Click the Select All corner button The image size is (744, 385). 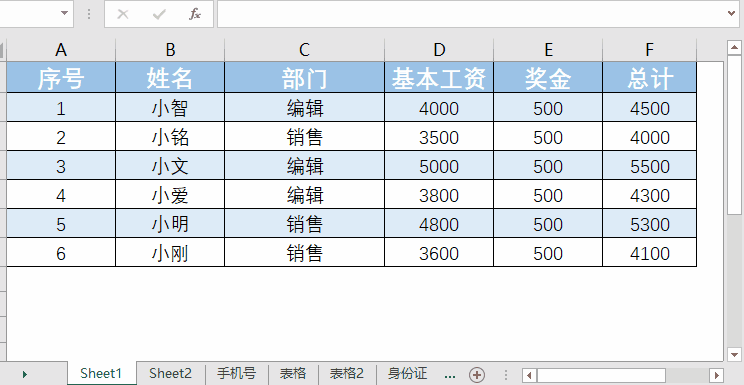tap(3, 49)
